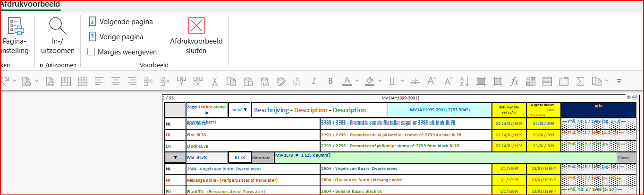Image resolution: width=644 pixels, height=195 pixels.
Task: Click delete sheet rows icon
Action: [165, 81]
